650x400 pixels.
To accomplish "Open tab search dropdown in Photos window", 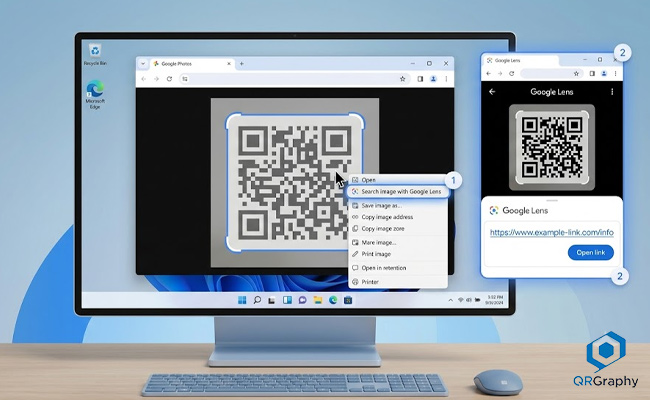I will (x=143, y=64).
